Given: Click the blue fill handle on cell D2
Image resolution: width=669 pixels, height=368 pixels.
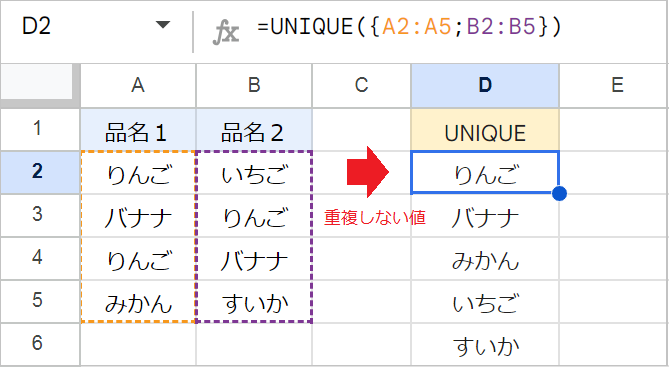Looking at the screenshot, I should click(559, 194).
